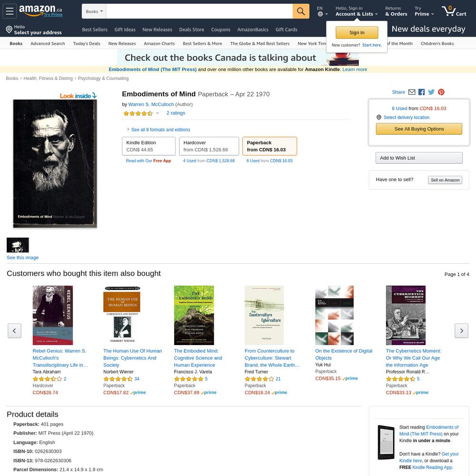Pin the book on Pinterest
The width and height of the screenshot is (476, 476).
441,92
